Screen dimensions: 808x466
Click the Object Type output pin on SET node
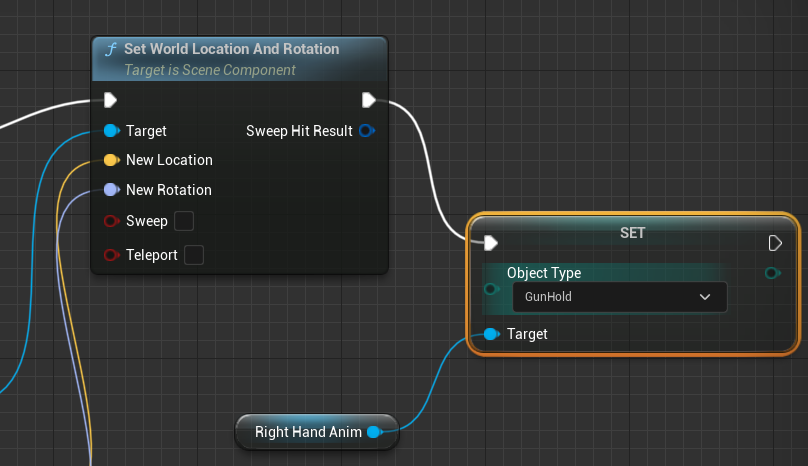tap(772, 273)
